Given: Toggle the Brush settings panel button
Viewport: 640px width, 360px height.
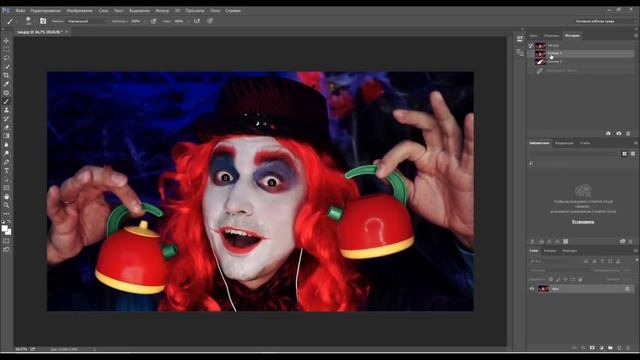Looking at the screenshot, I should pos(43,21).
